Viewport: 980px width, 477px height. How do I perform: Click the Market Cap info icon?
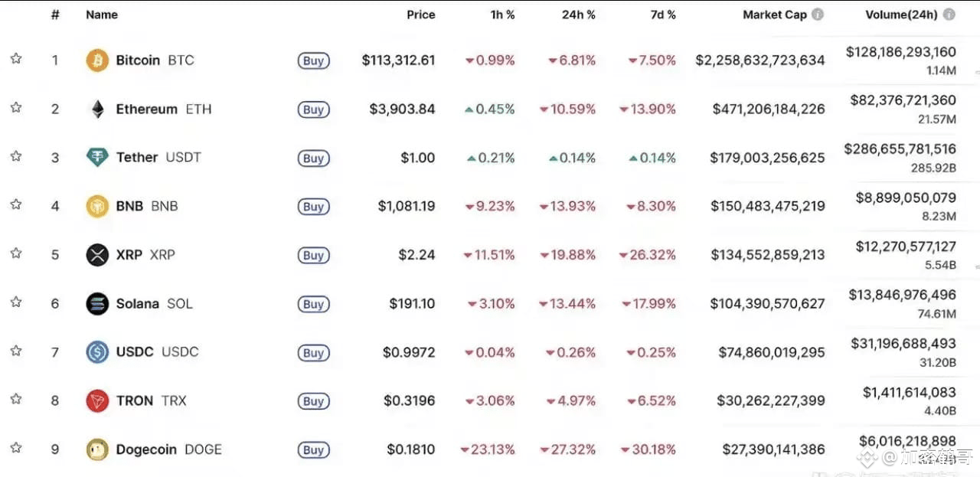818,15
